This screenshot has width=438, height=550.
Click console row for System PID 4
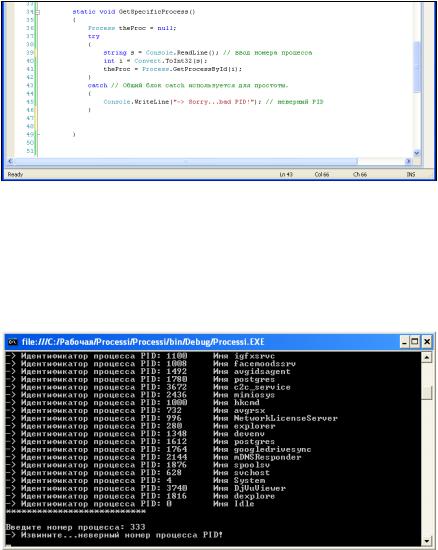point(136,481)
